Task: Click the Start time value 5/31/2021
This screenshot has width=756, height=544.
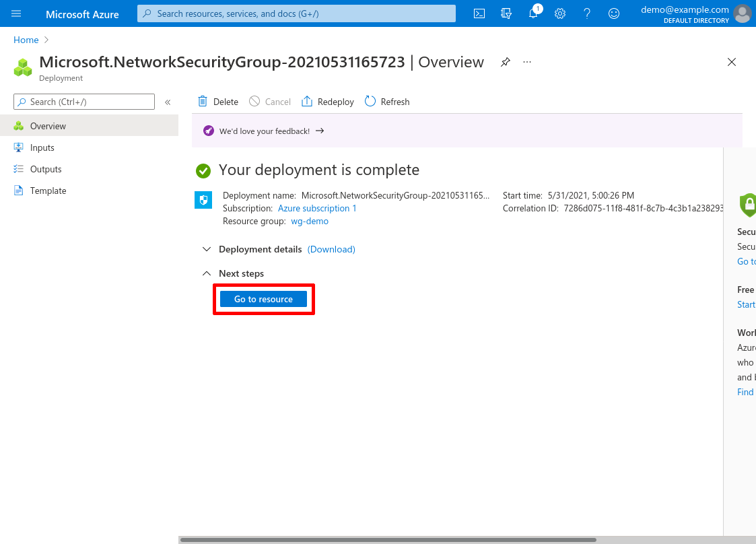Action: [591, 195]
